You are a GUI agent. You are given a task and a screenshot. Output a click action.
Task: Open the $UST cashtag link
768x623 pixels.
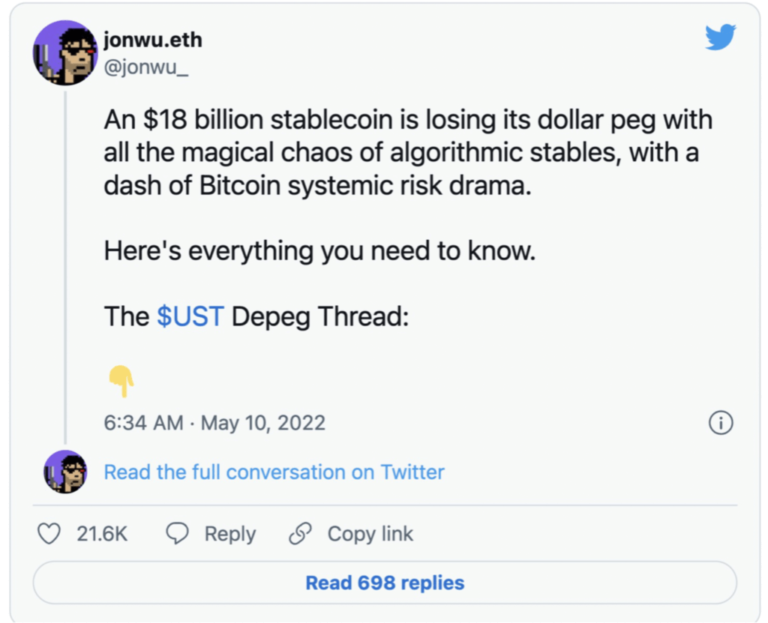pyautogui.click(x=190, y=317)
